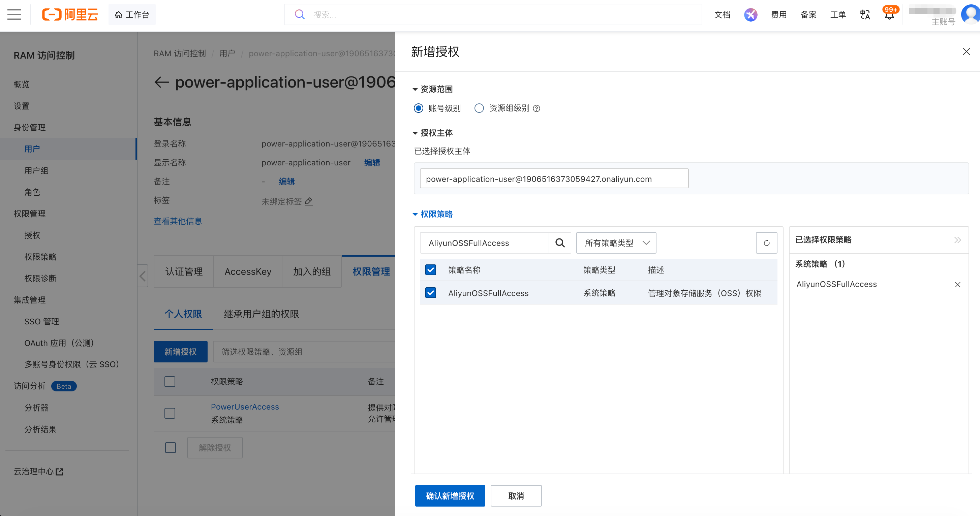This screenshot has height=516, width=980.
Task: Toggle the select-all policies checkbox
Action: click(x=431, y=270)
